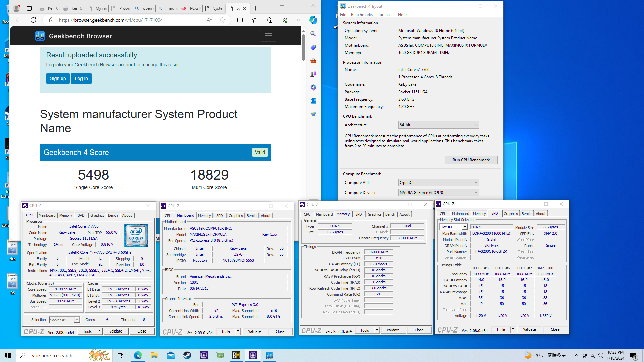Expand Compute Device GTX 970 dropdown

pos(438,193)
